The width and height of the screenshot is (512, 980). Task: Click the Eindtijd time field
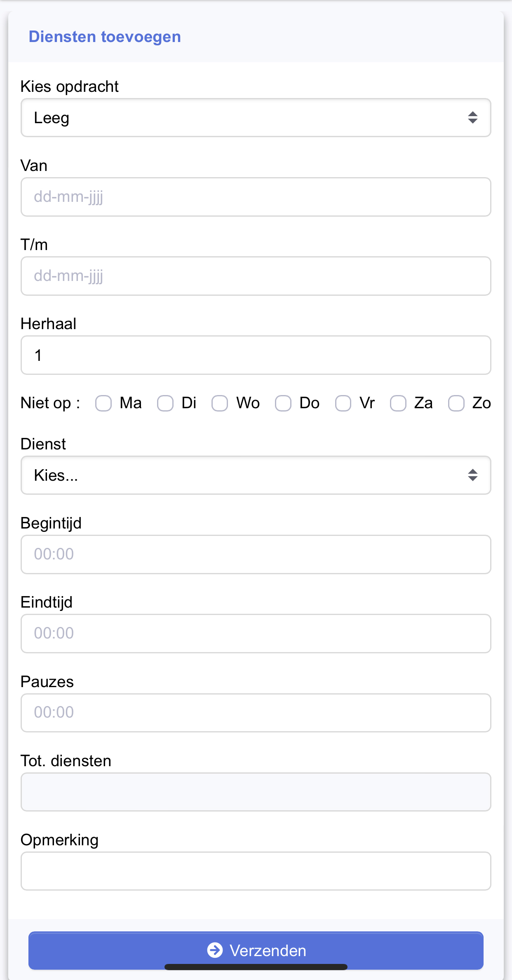tap(256, 634)
